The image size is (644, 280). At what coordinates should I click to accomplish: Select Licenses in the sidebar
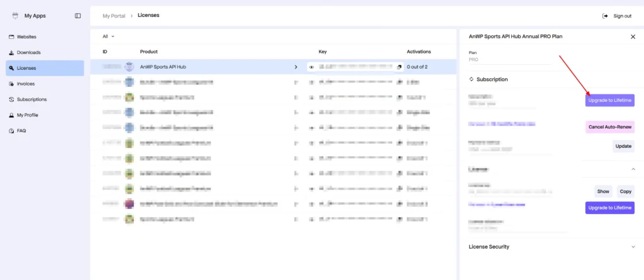click(45, 68)
